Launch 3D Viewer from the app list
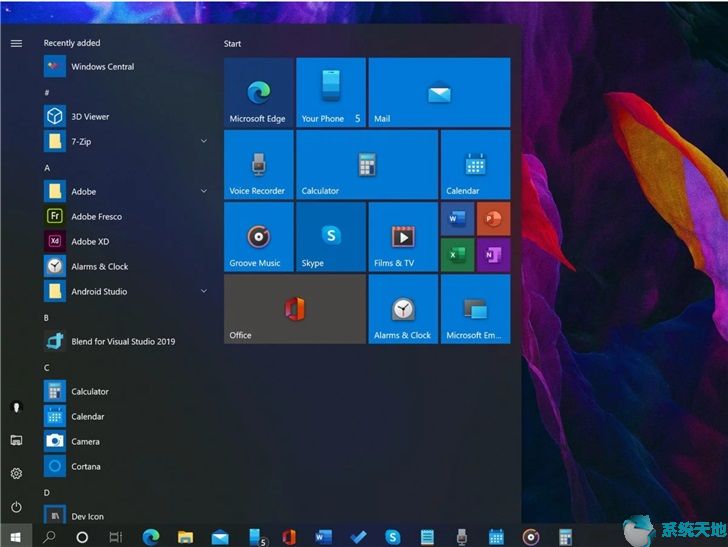Image resolution: width=728 pixels, height=547 pixels. pos(125,116)
